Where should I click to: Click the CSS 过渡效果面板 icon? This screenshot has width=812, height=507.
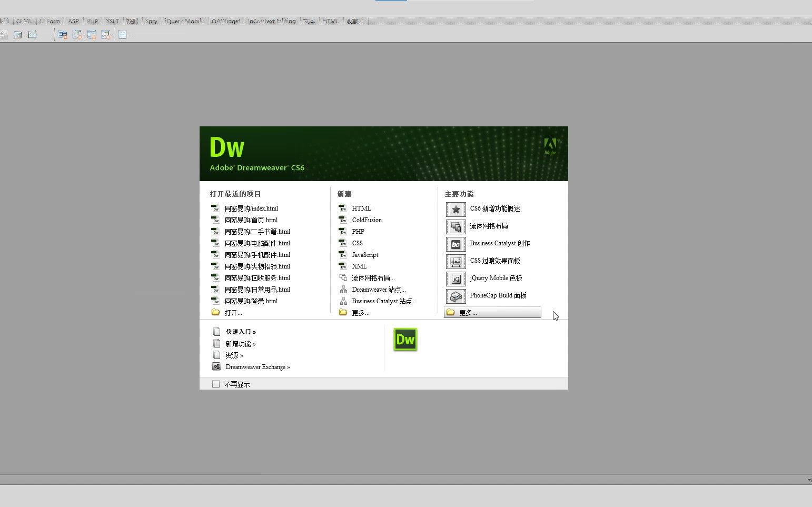click(x=455, y=261)
